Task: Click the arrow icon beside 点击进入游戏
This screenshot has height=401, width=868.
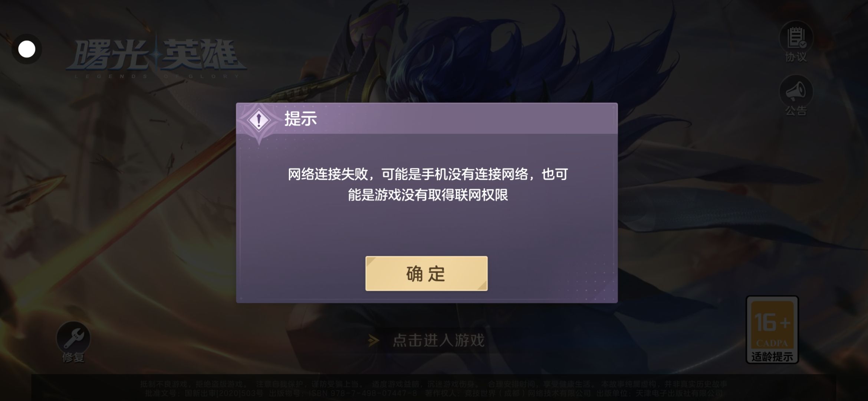Action: (374, 340)
